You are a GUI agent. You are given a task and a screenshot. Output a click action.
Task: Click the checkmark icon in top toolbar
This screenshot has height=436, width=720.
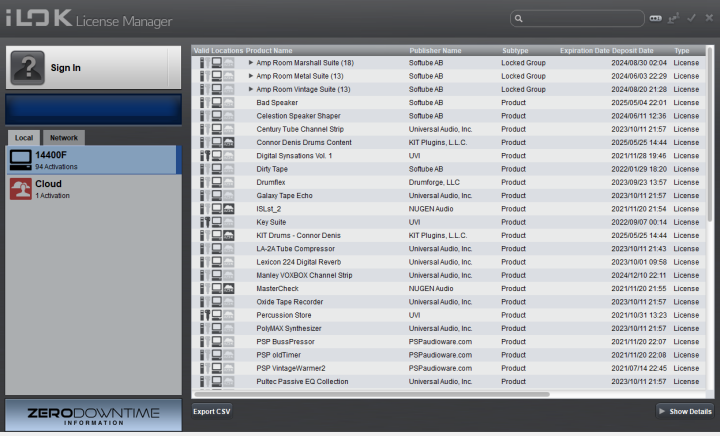pyautogui.click(x=692, y=18)
